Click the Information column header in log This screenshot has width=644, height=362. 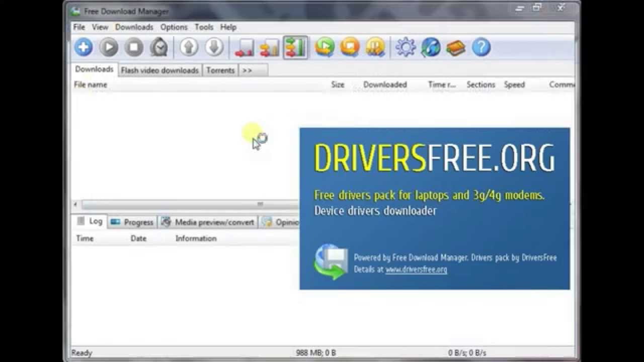[x=196, y=238]
